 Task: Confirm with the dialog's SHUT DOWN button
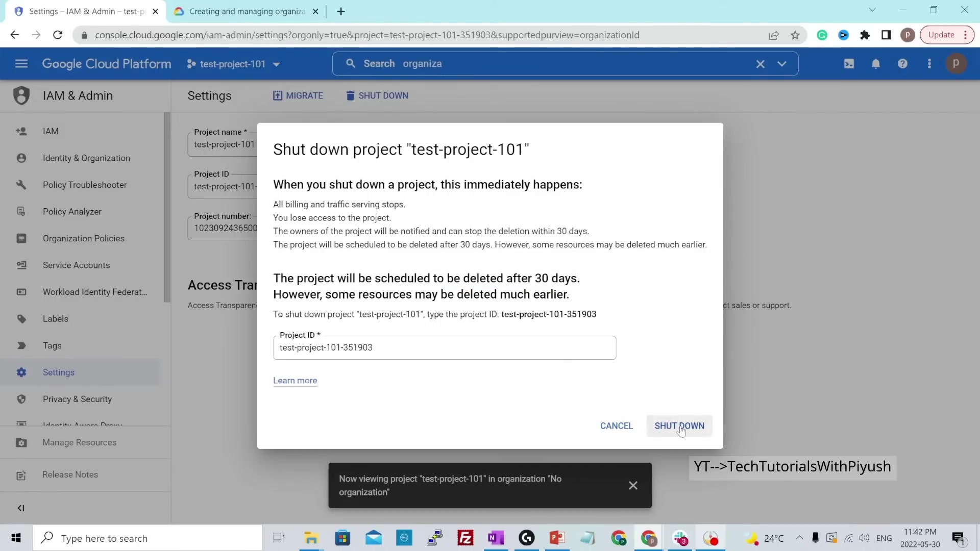tap(679, 425)
